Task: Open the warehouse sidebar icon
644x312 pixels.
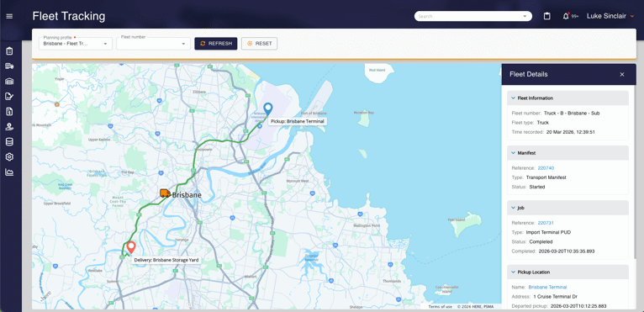Action: tap(9, 82)
